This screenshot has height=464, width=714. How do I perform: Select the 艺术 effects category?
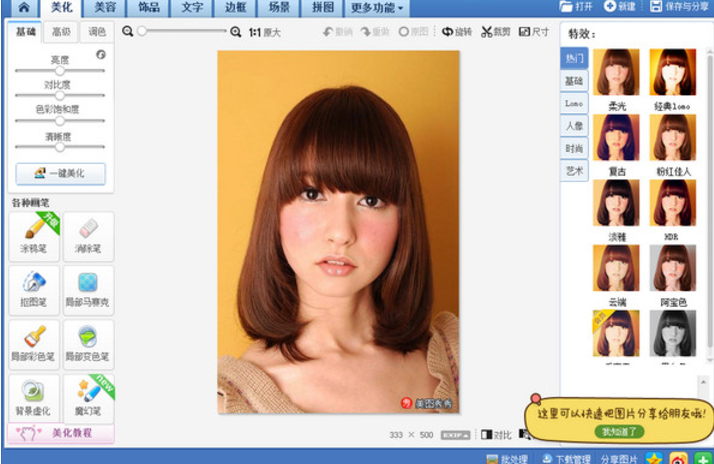tap(574, 171)
